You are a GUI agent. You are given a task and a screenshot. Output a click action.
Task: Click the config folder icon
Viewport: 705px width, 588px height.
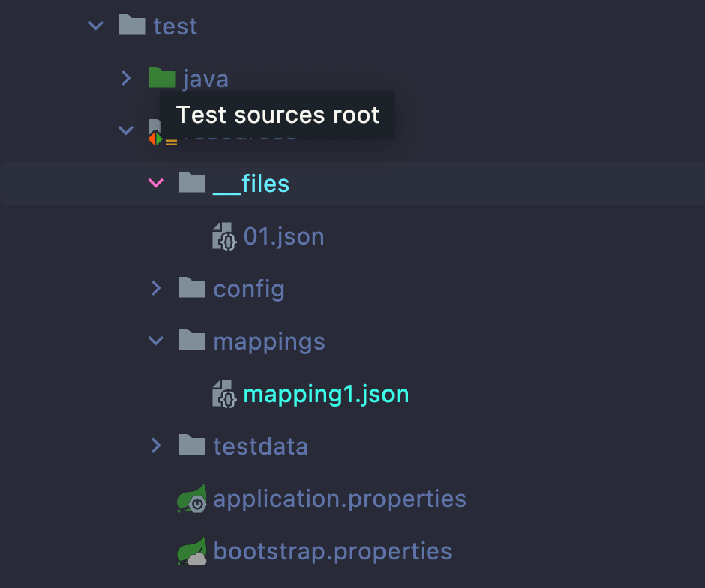192,288
